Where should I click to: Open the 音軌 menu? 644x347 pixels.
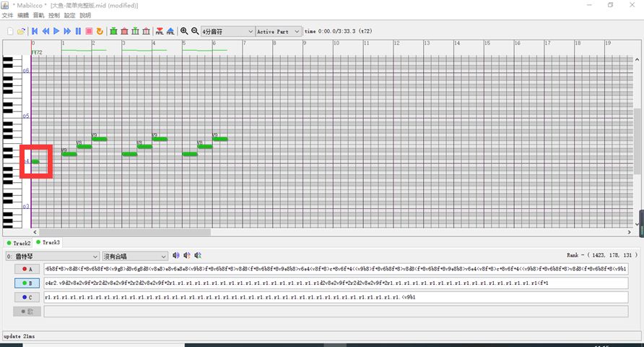pyautogui.click(x=38, y=15)
